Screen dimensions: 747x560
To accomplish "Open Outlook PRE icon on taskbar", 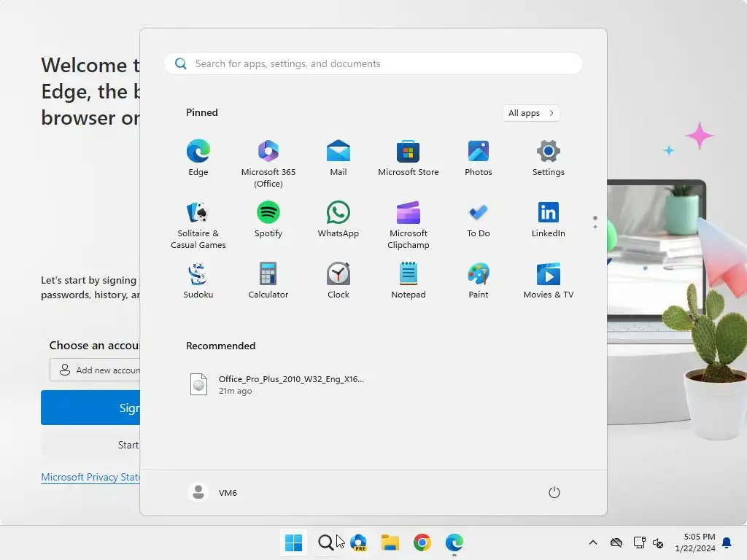I will [358, 542].
